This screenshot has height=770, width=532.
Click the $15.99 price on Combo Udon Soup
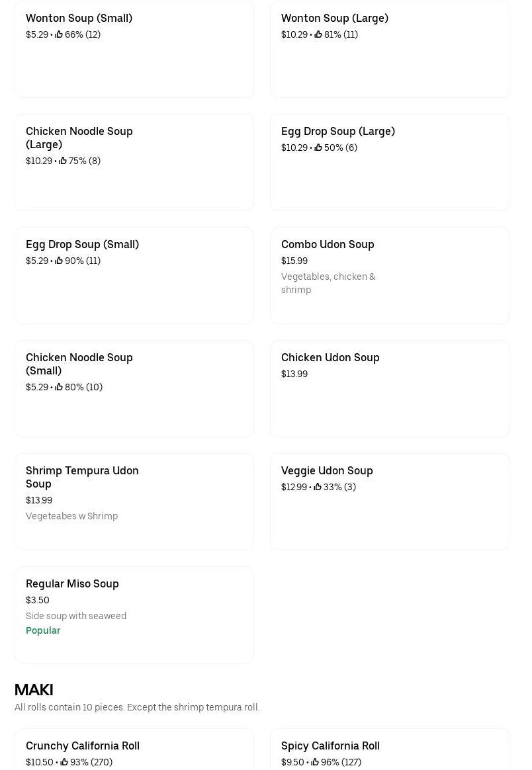point(294,261)
